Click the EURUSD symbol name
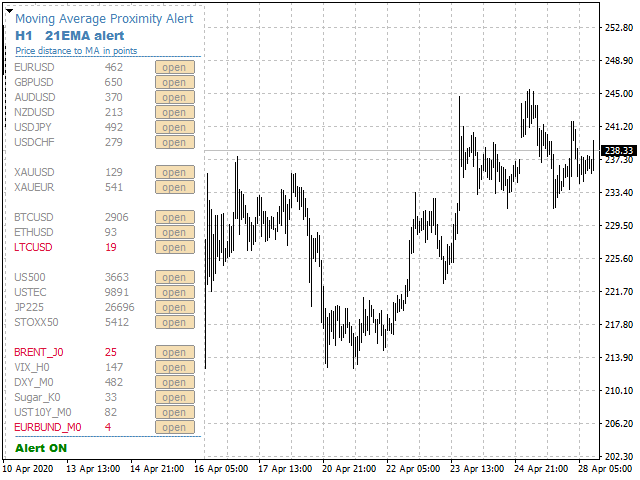The image size is (640, 480). [x=34, y=67]
